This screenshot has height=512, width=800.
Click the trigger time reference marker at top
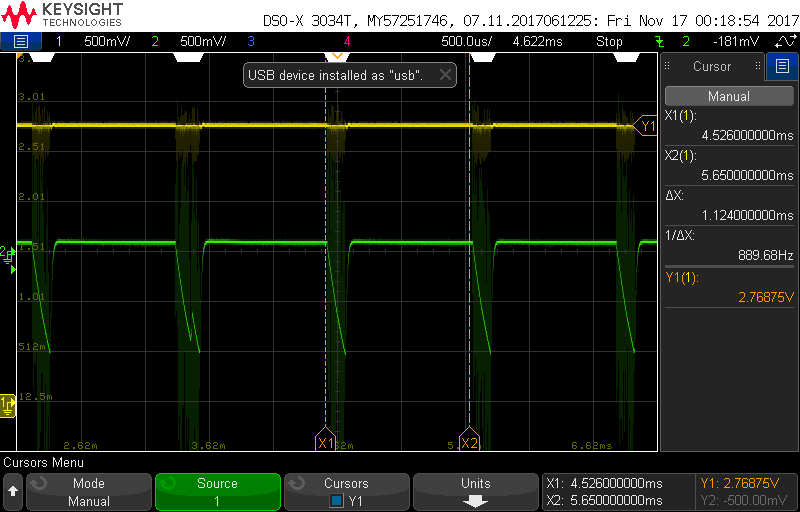(x=337, y=56)
